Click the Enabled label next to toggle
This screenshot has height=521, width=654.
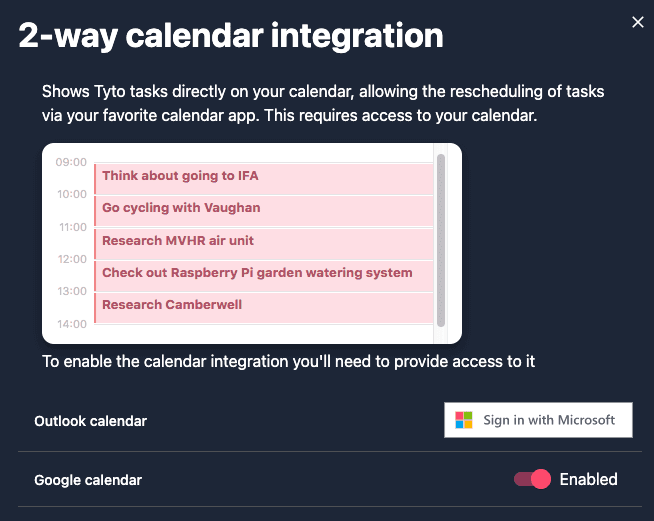point(588,479)
